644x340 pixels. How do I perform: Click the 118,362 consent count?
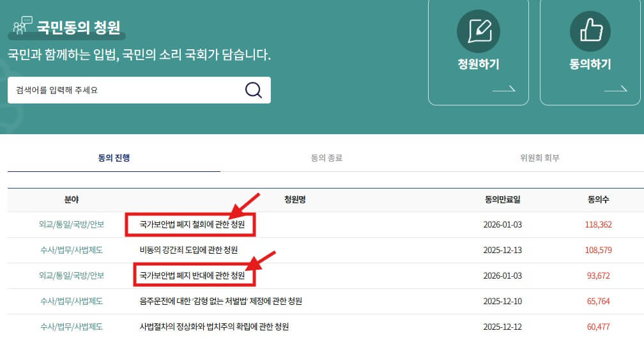pos(599,224)
